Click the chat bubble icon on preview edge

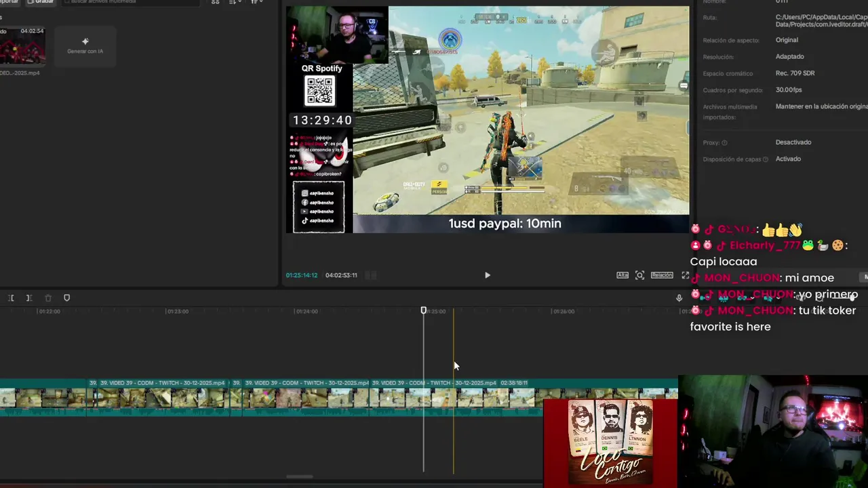684,86
